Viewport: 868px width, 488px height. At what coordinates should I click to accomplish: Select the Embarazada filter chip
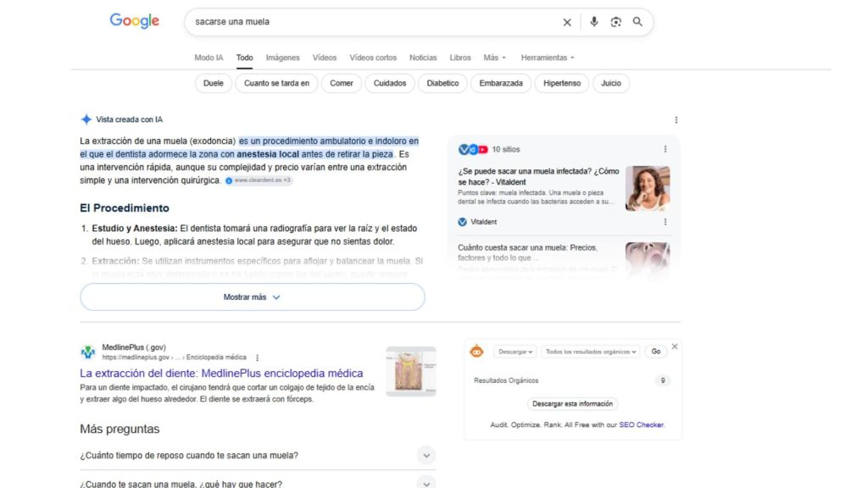point(501,84)
